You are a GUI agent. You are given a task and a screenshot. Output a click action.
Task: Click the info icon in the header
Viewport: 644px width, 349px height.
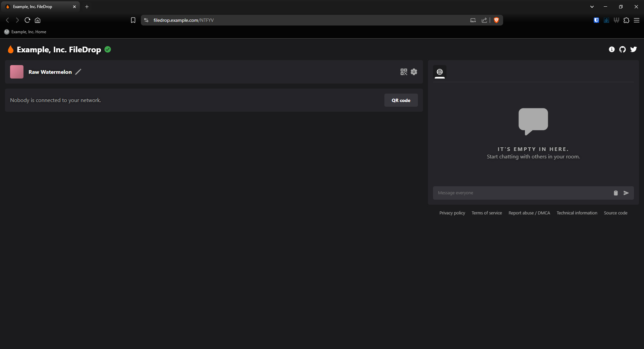pyautogui.click(x=611, y=49)
